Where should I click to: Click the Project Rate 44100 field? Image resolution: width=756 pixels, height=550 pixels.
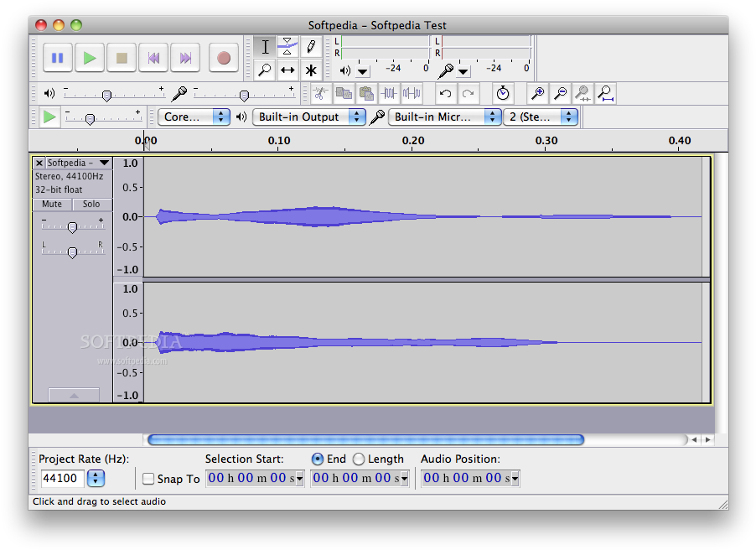click(x=63, y=479)
